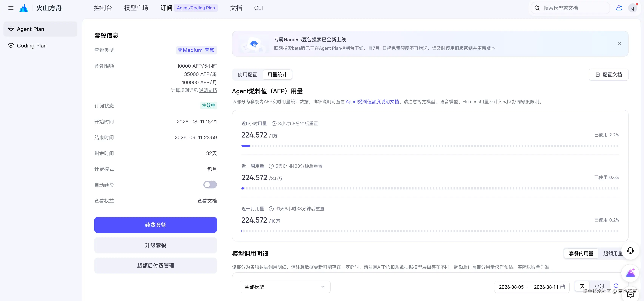Select Coding Plan in sidebar
This screenshot has width=644, height=301.
(40, 46)
